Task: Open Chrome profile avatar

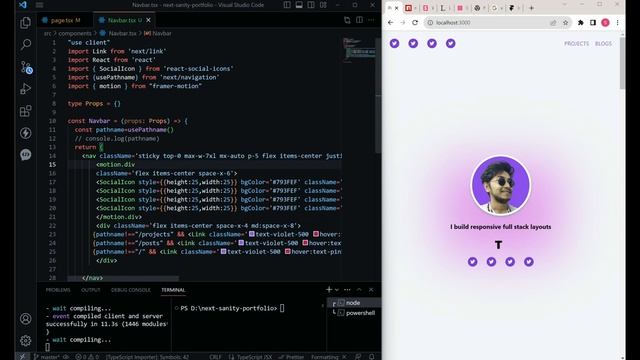Action: [x=605, y=22]
